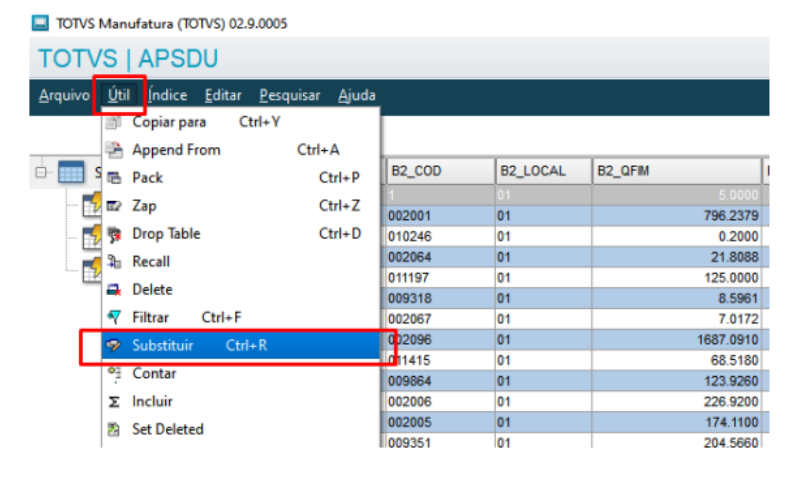Select the Zap menu entry
798x479 pixels.
(x=241, y=206)
